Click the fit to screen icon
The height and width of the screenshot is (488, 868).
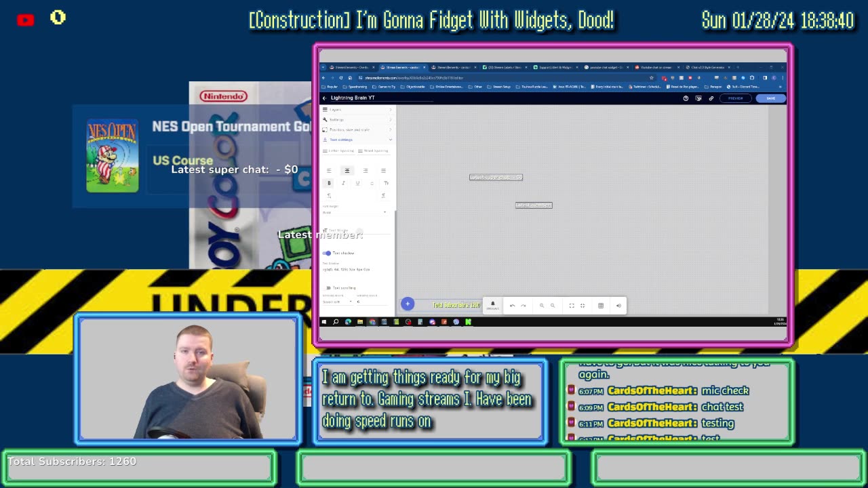click(571, 306)
